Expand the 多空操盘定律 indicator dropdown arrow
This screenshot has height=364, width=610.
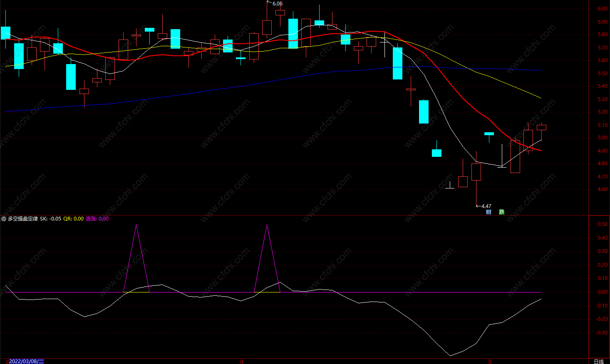(4, 219)
